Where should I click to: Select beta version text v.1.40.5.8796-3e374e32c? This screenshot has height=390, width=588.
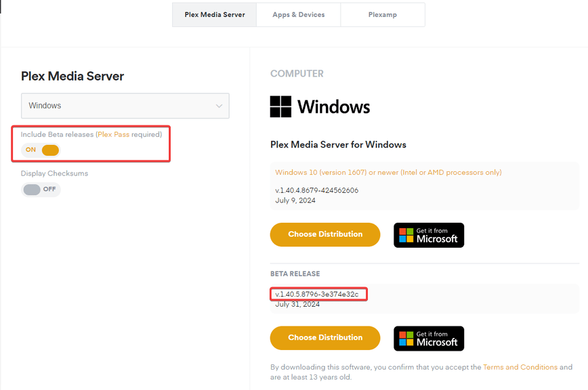pyautogui.click(x=317, y=294)
